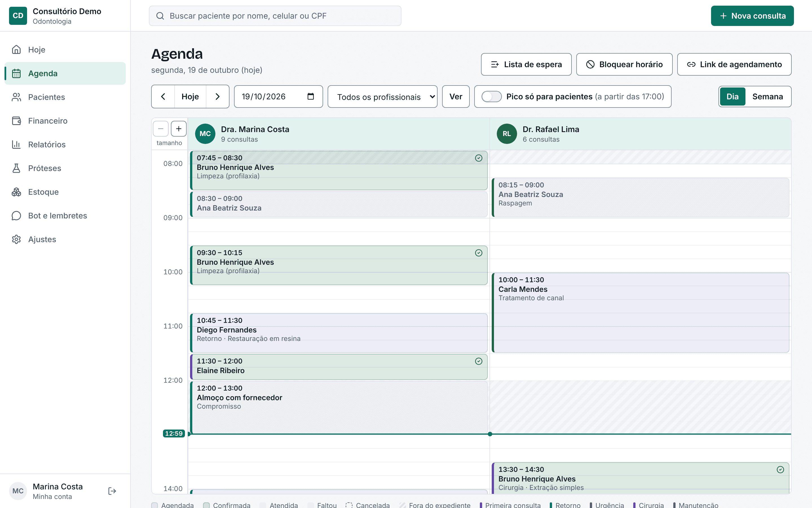The height and width of the screenshot is (508, 812).
Task: Switch to Semana view
Action: point(767,97)
